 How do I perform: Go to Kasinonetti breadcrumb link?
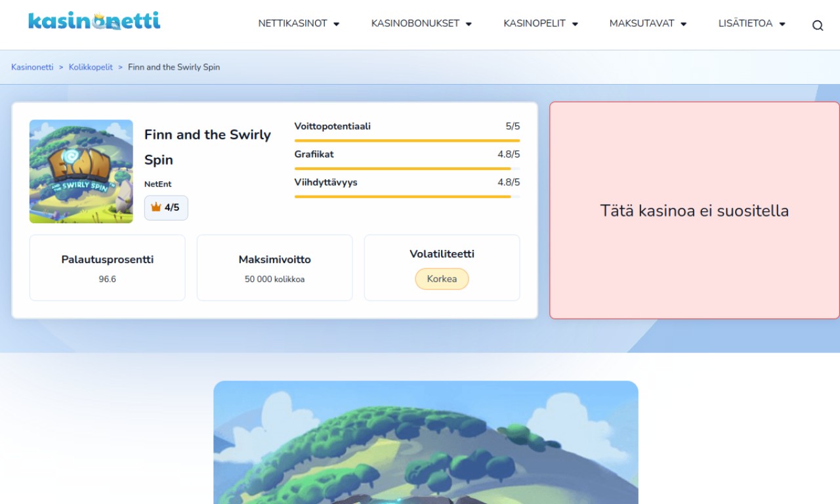(x=32, y=67)
